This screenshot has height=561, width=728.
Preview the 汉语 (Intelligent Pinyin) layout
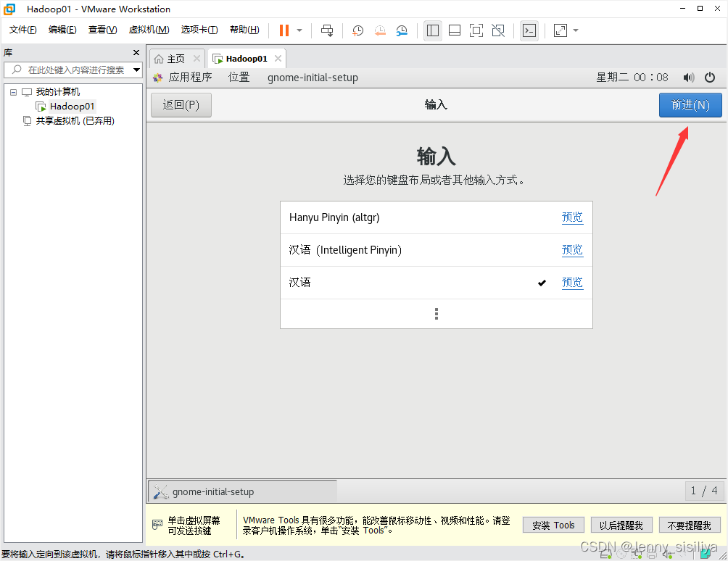[572, 249]
